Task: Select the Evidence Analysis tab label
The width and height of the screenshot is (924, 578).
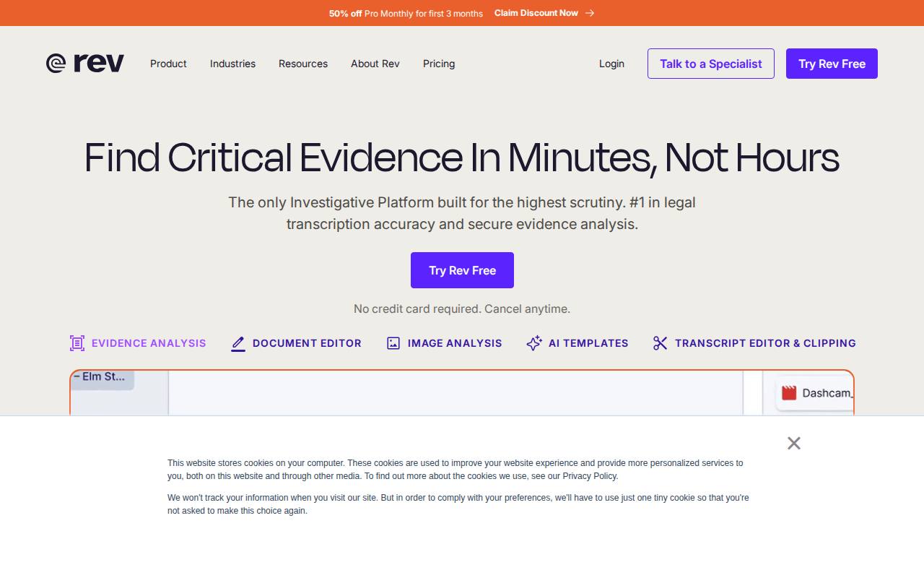Action: (149, 343)
